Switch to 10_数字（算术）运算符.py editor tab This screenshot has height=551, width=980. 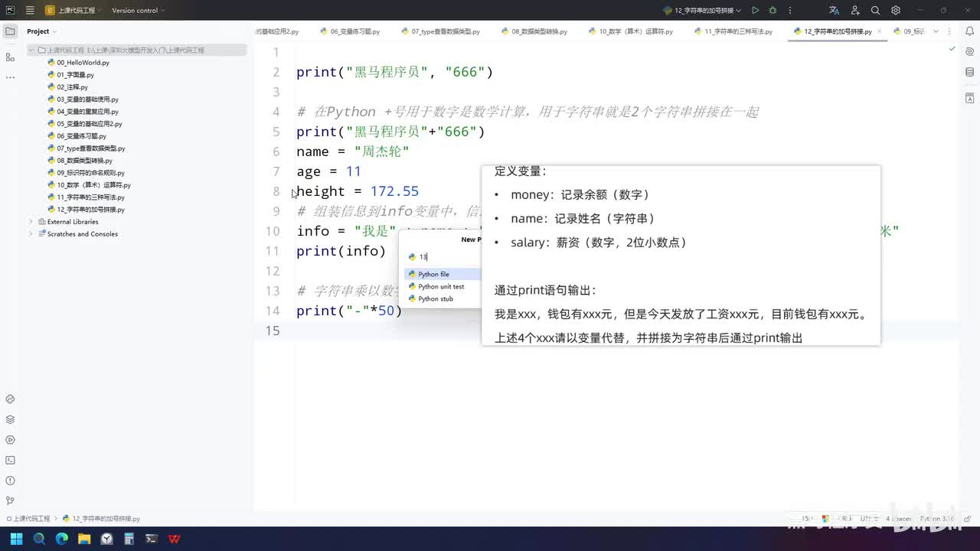630,31
